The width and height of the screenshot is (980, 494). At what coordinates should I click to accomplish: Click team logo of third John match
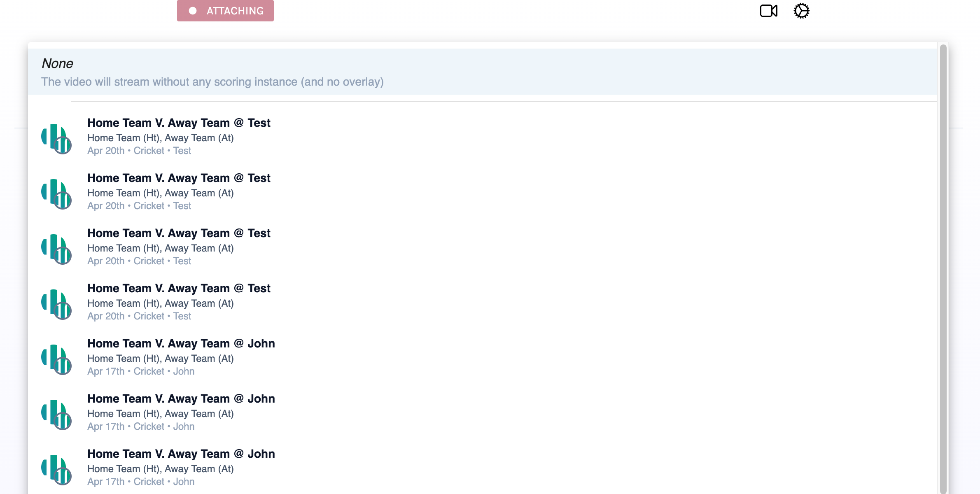coord(56,470)
